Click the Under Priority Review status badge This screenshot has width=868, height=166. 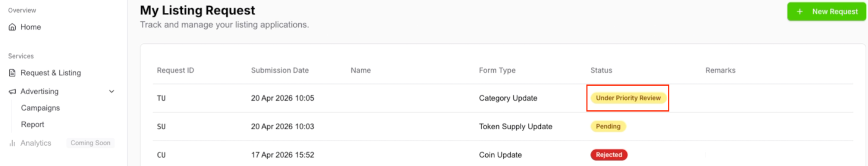[x=628, y=98]
